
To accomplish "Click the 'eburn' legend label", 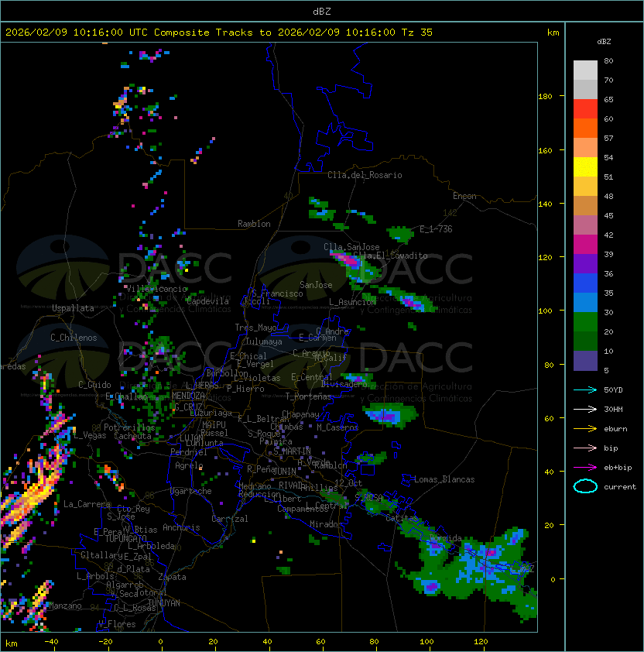I will [615, 429].
